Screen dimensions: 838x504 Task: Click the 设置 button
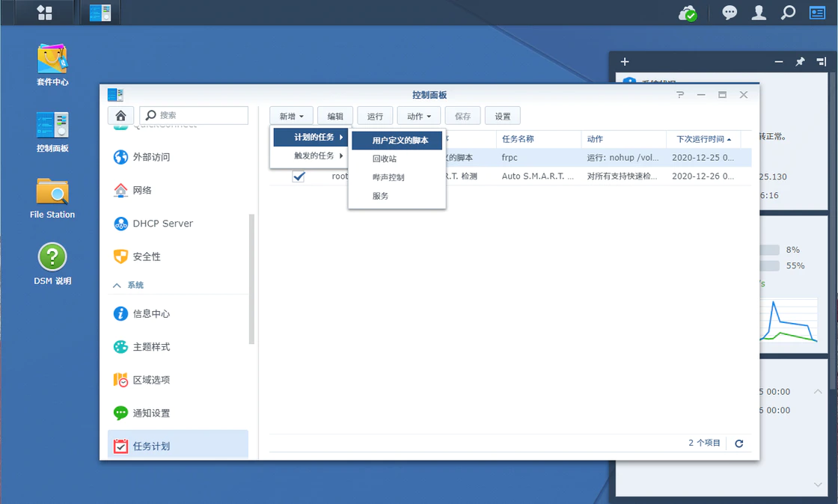pyautogui.click(x=502, y=116)
